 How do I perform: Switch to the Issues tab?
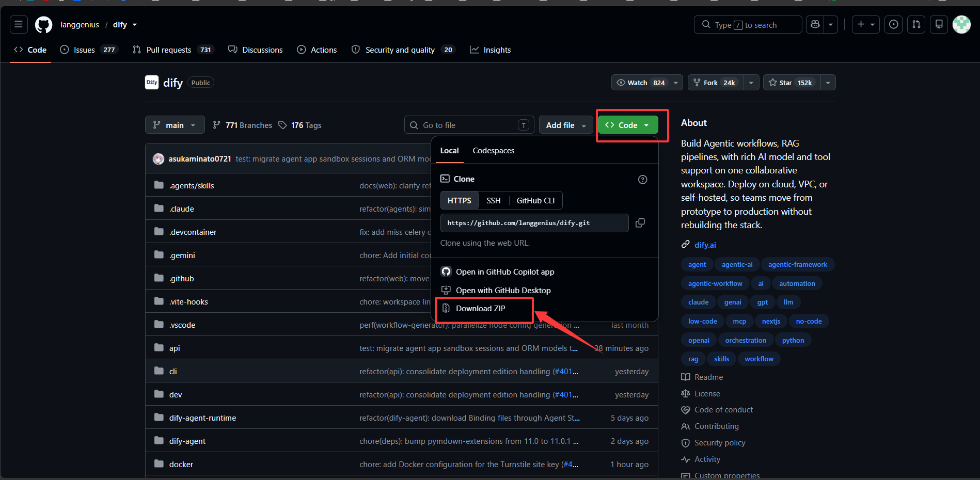[x=89, y=50]
